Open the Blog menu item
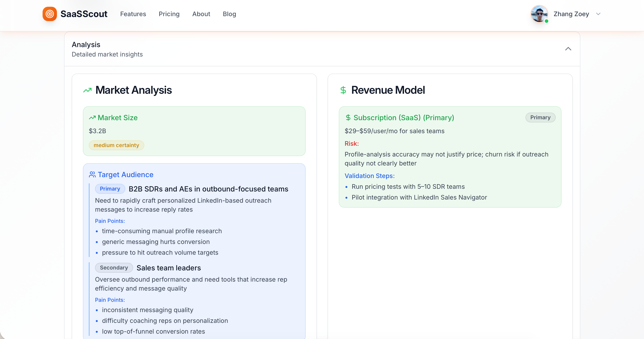 point(229,14)
